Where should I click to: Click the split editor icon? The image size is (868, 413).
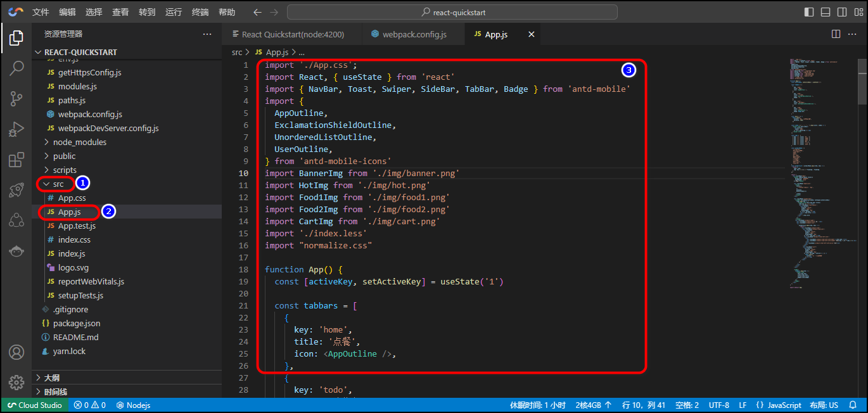836,34
